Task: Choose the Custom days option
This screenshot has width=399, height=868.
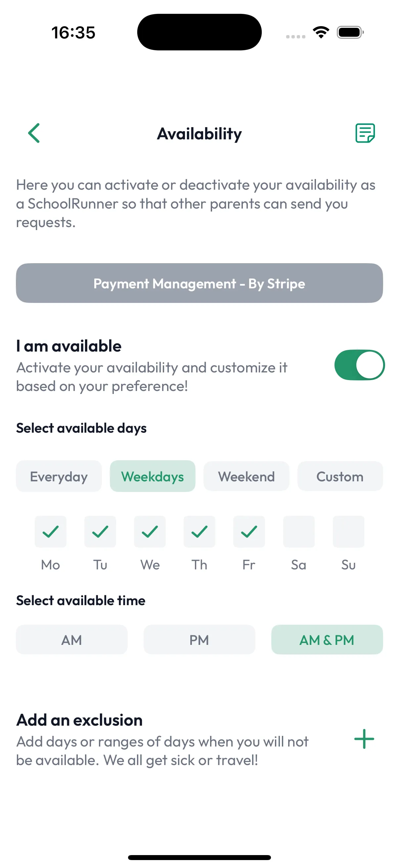Action: pos(340,476)
